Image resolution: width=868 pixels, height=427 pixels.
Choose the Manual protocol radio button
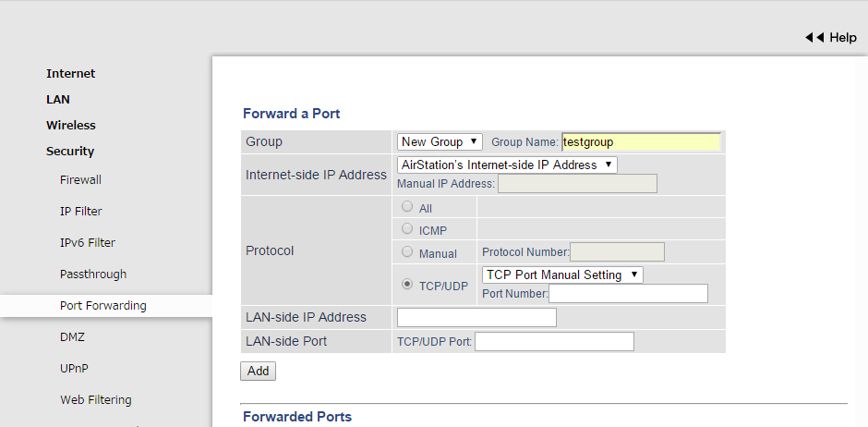pos(407,252)
